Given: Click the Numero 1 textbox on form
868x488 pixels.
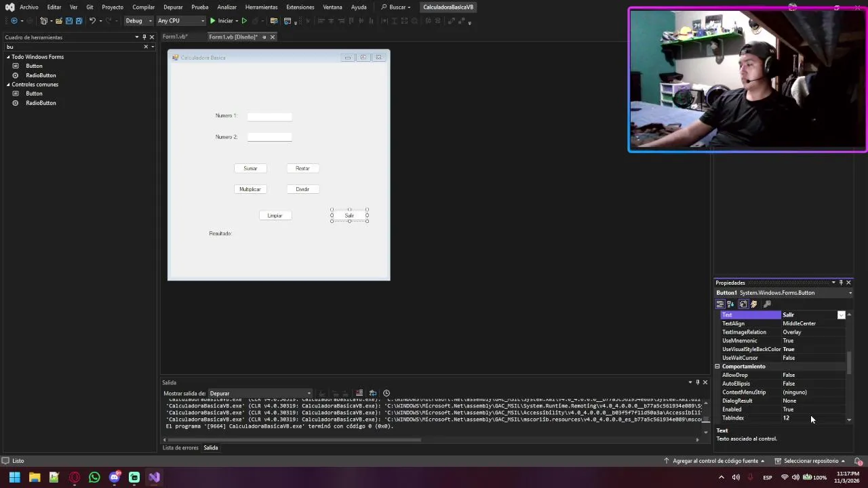Looking at the screenshot, I should click(269, 117).
